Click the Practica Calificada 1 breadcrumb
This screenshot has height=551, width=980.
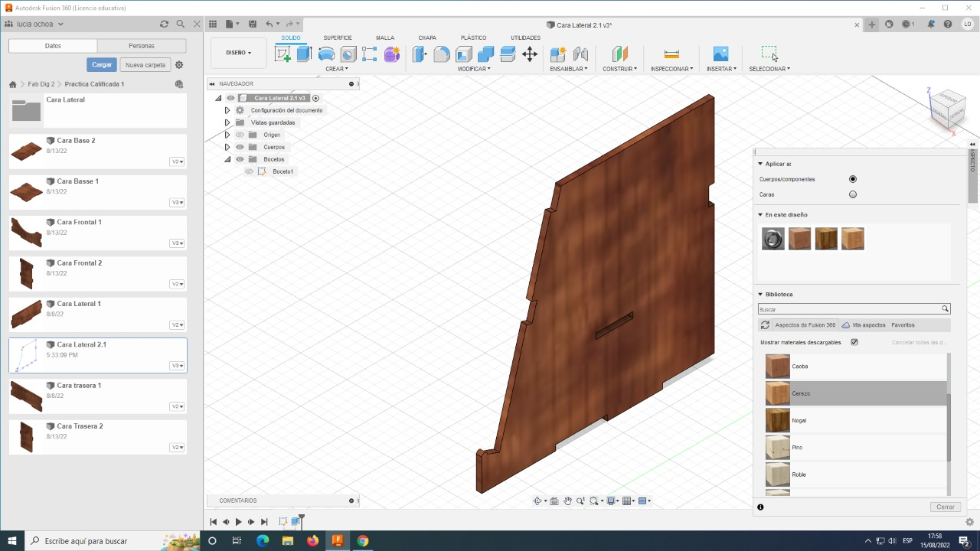(x=94, y=84)
